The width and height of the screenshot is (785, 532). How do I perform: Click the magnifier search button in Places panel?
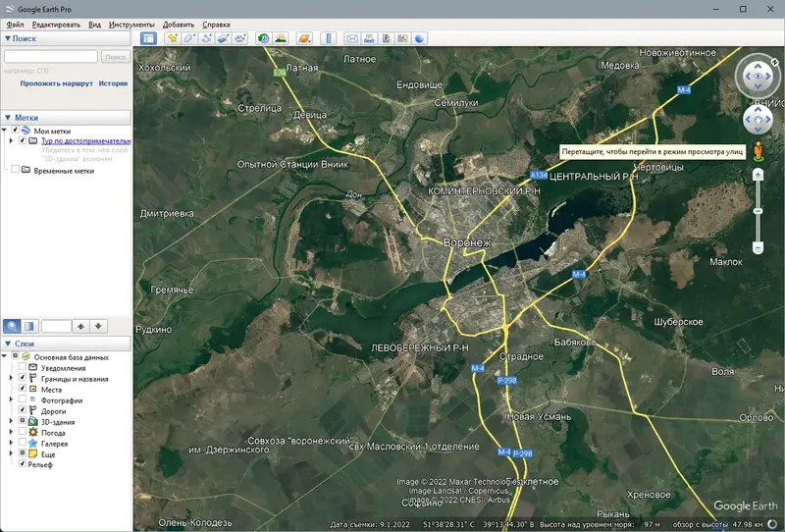(x=12, y=326)
